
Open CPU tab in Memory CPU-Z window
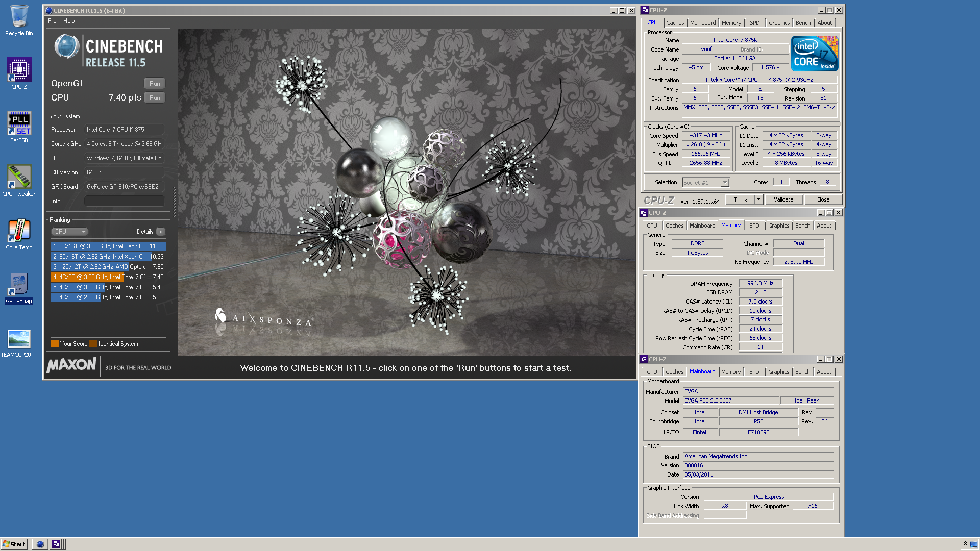click(x=652, y=226)
